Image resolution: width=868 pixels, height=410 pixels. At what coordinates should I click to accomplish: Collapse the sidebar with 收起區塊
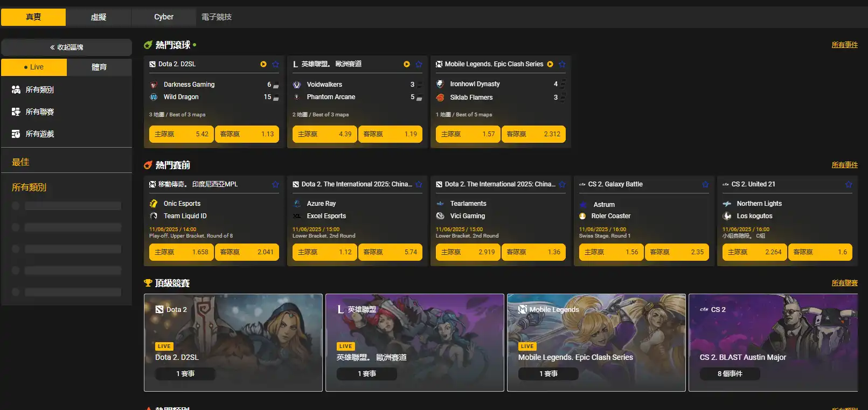coord(66,47)
